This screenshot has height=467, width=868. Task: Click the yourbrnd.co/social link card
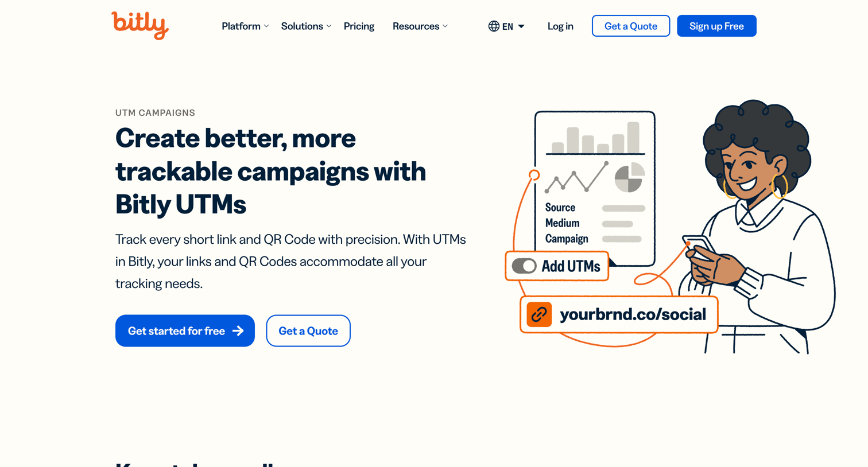(619, 314)
